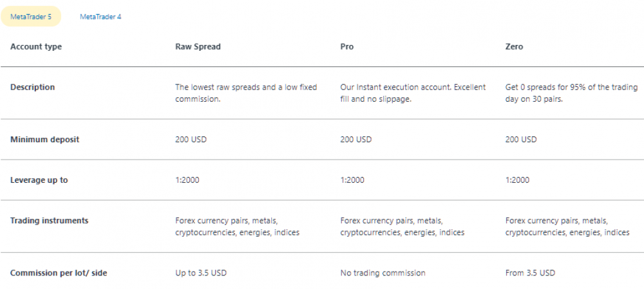
Task: Click the Raw Spread column header
Action: point(198,46)
